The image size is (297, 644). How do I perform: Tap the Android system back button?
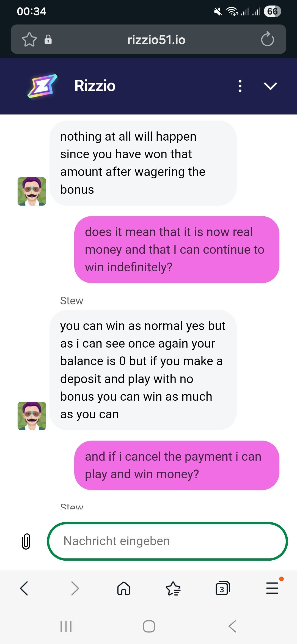click(x=232, y=626)
